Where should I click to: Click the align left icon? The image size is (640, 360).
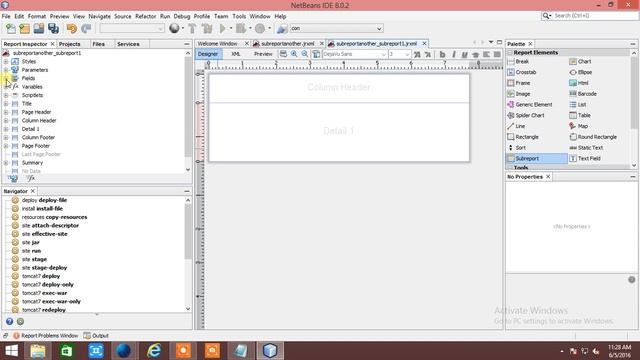tap(486, 54)
